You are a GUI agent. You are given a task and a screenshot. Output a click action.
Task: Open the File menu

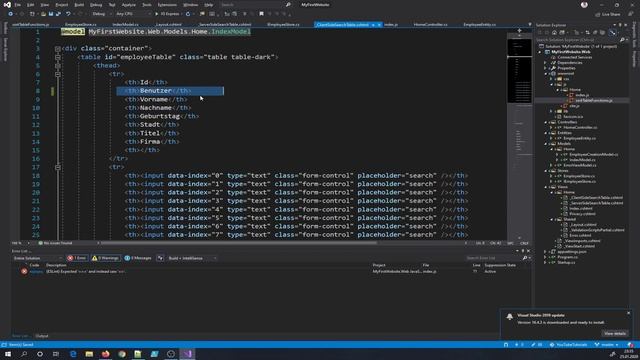pos(18,5)
